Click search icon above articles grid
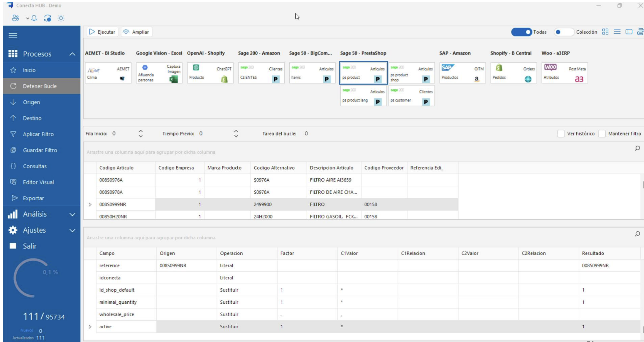This screenshot has height=342, width=644. coord(637,148)
